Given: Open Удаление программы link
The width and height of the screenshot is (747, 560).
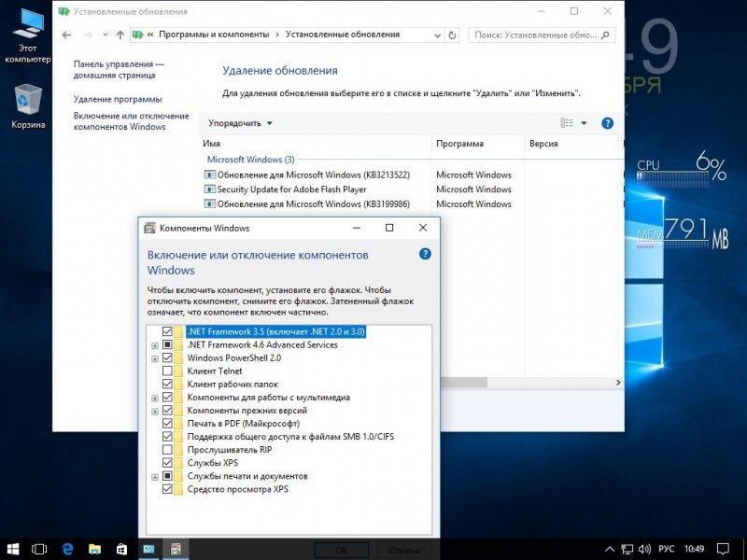Looking at the screenshot, I should pyautogui.click(x=118, y=99).
